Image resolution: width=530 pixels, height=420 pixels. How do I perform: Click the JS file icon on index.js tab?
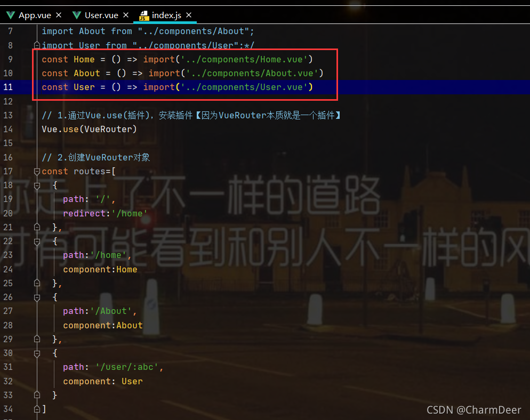click(144, 15)
